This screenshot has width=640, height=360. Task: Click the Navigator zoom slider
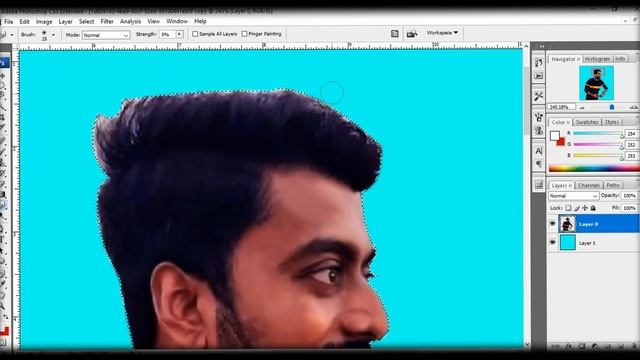click(x=611, y=107)
